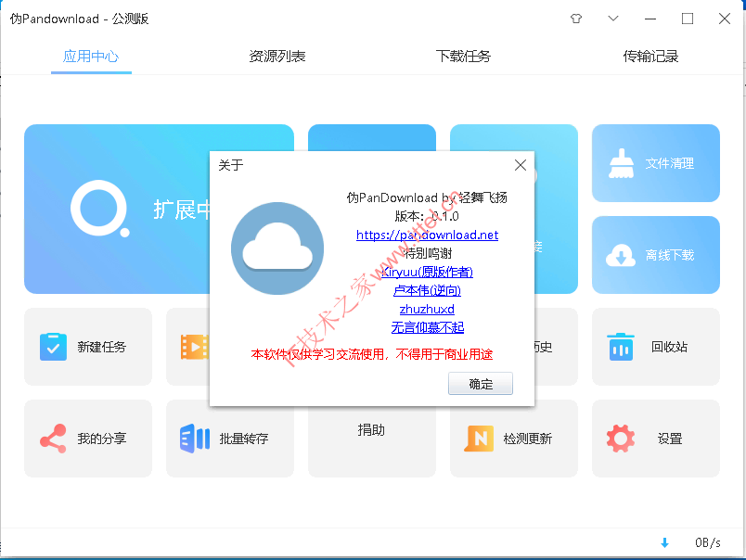Click 设置 label text
The width and height of the screenshot is (746, 560).
tap(669, 439)
